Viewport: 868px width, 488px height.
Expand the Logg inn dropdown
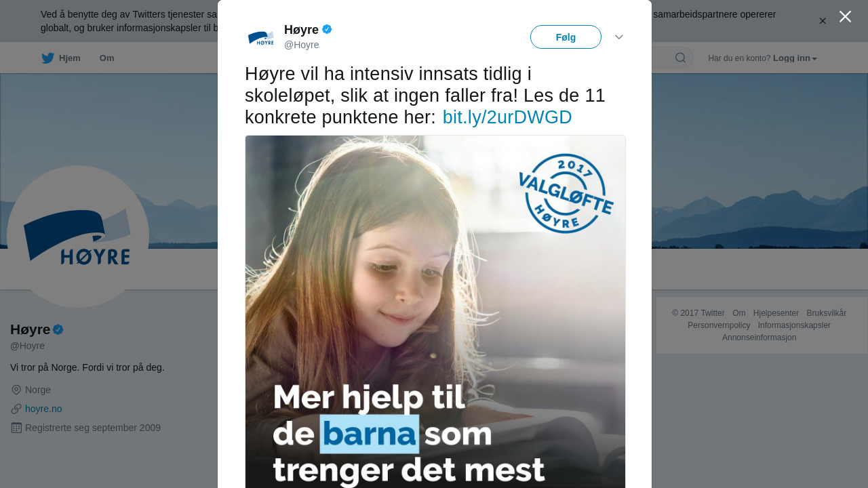tap(795, 58)
